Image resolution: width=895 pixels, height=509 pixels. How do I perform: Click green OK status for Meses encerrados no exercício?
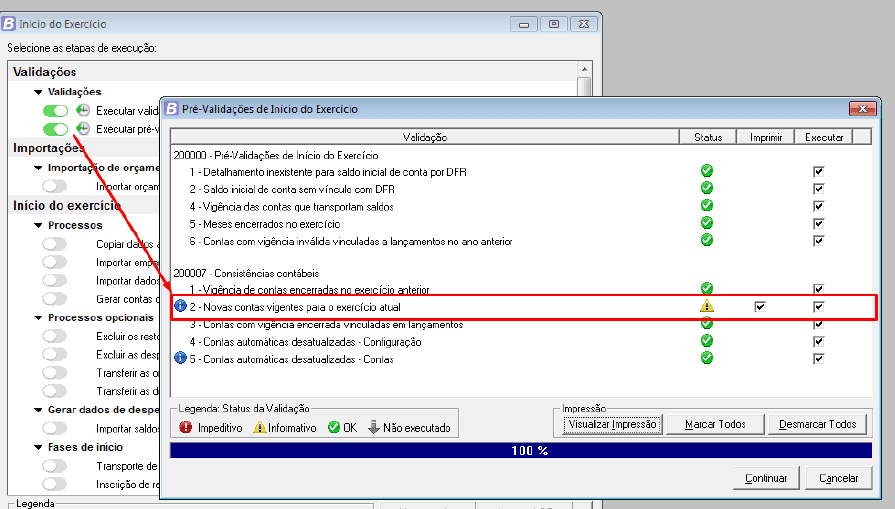(707, 223)
